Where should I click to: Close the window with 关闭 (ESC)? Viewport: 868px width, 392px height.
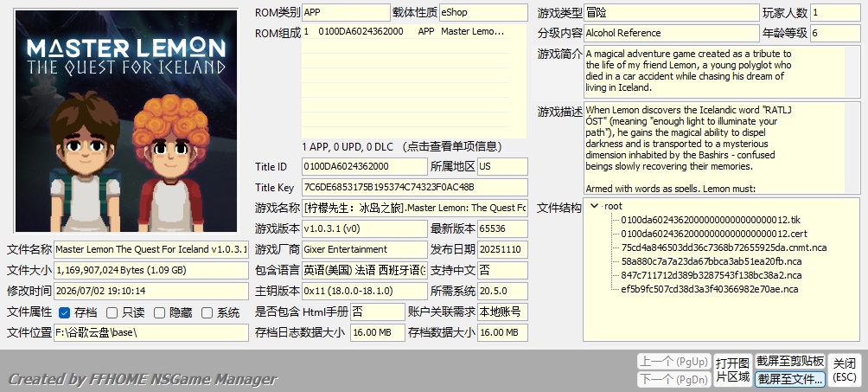click(x=845, y=370)
